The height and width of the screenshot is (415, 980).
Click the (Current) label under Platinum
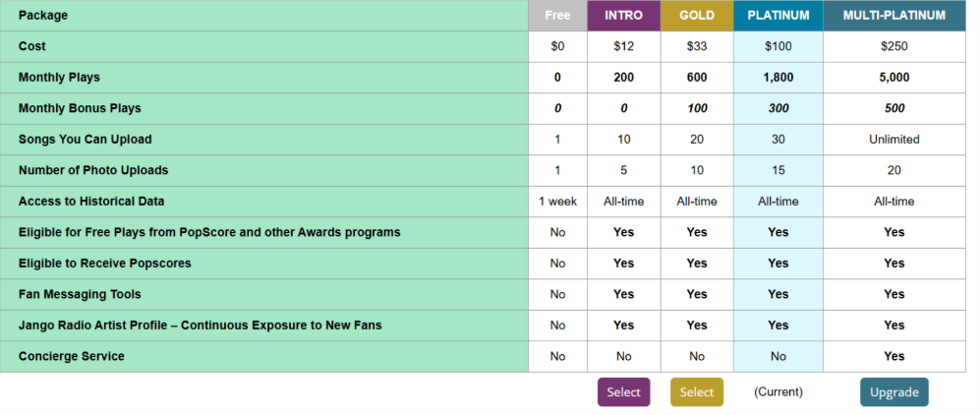[778, 392]
